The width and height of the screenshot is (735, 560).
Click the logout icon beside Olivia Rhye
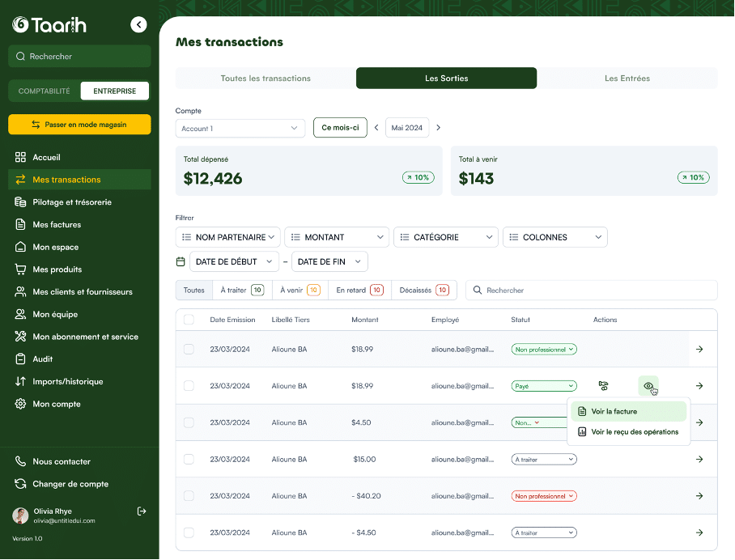click(142, 511)
